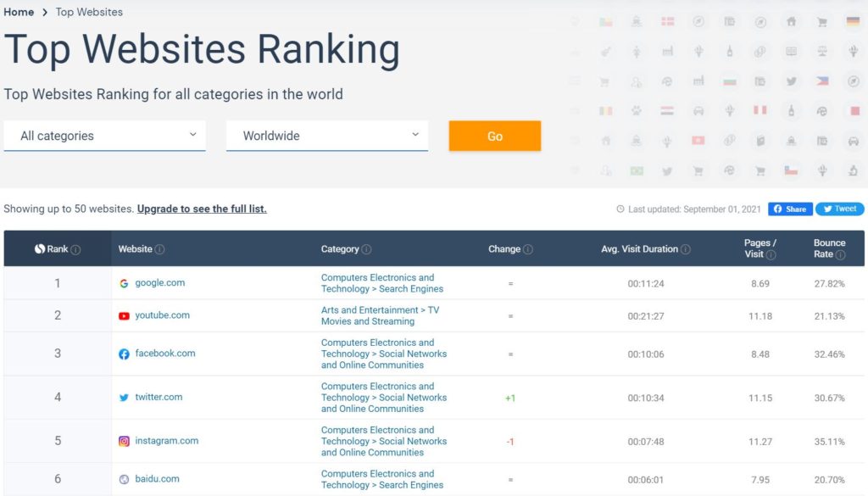Click the Twitter bird favicon in row 4
Screen dimensions: 868x496
click(124, 398)
